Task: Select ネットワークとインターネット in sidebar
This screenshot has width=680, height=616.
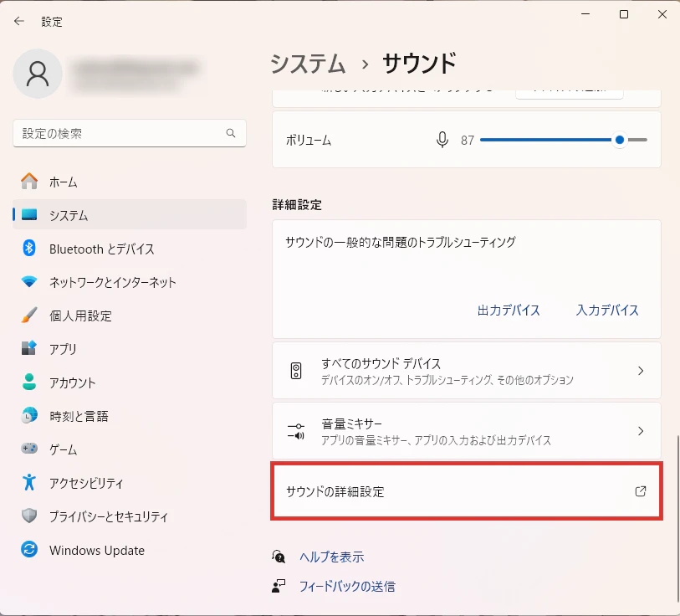Action: point(112,282)
